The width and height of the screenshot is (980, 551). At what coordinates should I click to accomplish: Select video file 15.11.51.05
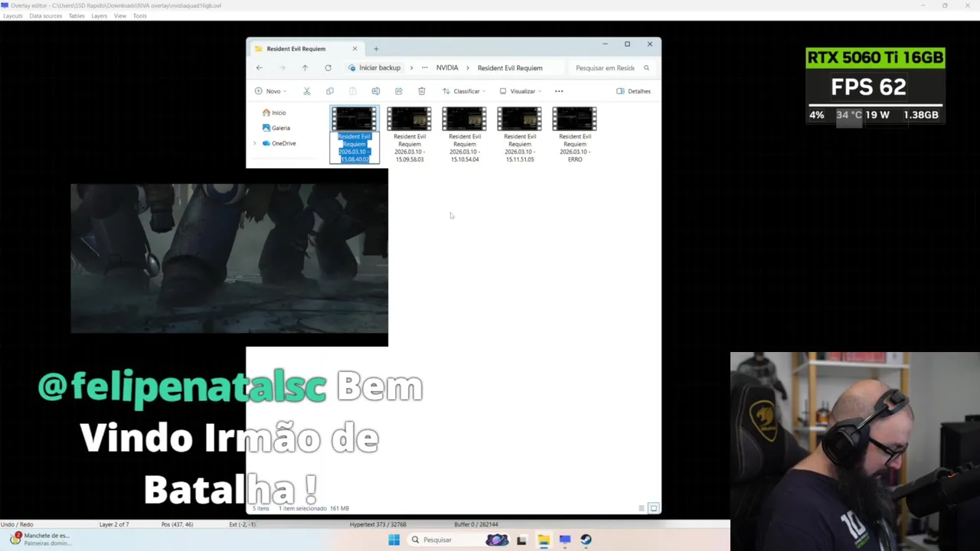point(520,135)
